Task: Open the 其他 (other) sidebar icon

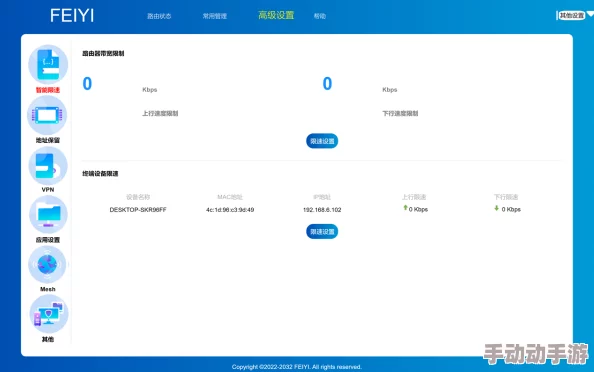Action: (x=49, y=314)
